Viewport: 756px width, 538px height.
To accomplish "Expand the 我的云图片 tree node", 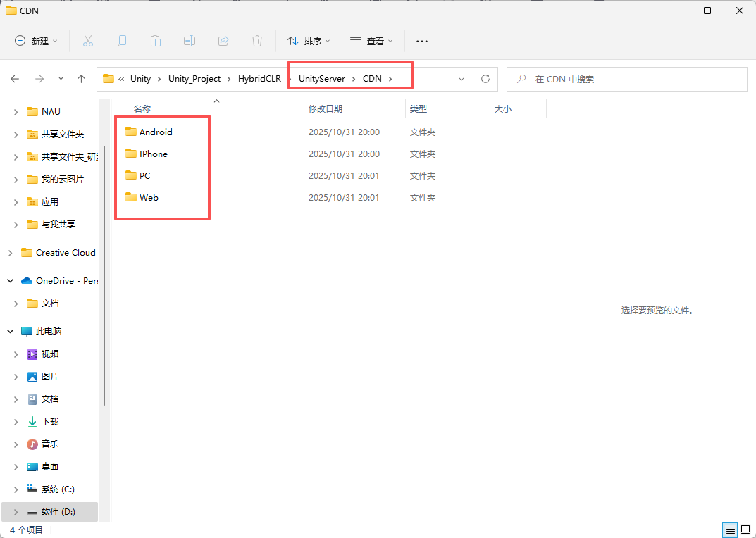I will [16, 180].
